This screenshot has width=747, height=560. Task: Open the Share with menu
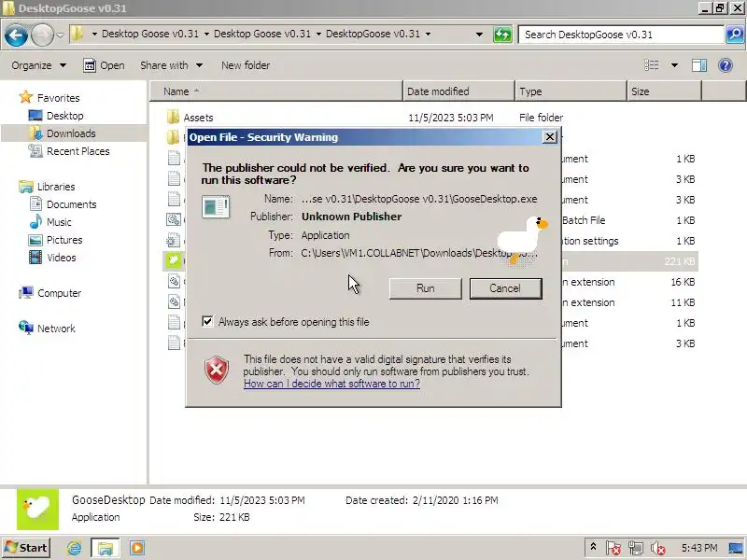click(x=171, y=65)
